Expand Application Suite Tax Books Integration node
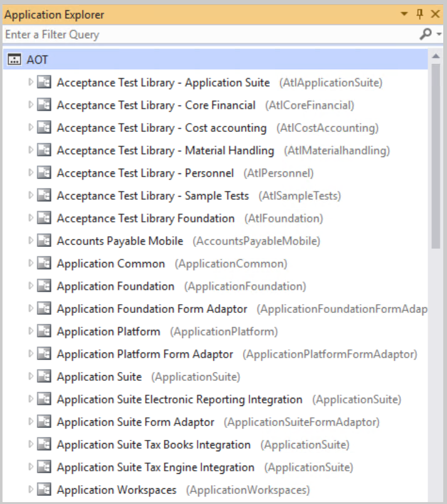Image resolution: width=447 pixels, height=504 pixels. pyautogui.click(x=31, y=444)
